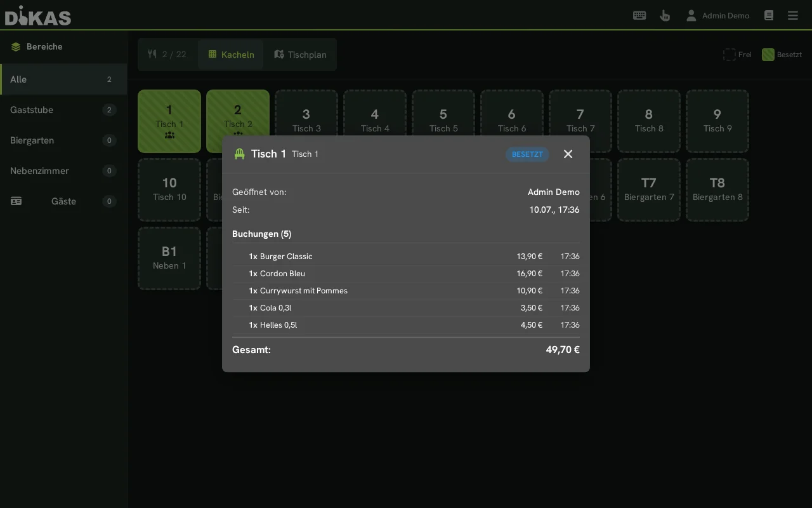Click the 16,90 € price
This screenshot has height=508, width=812.
tap(530, 274)
